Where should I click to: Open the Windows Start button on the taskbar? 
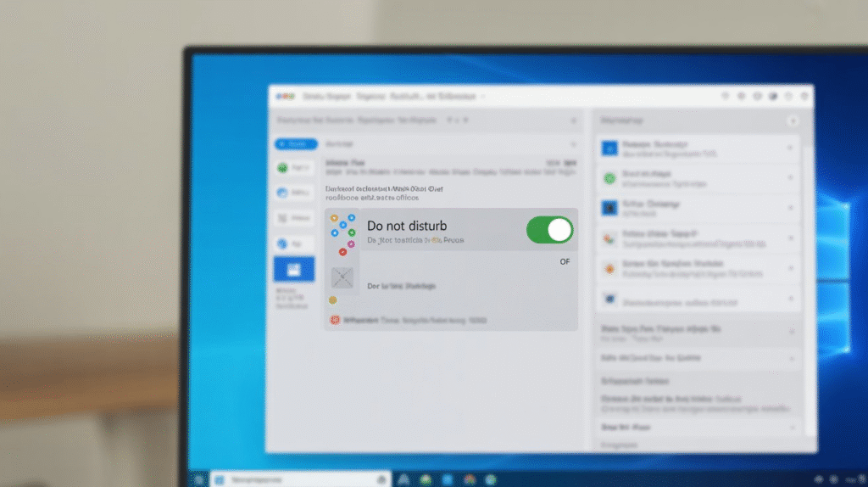pos(198,479)
